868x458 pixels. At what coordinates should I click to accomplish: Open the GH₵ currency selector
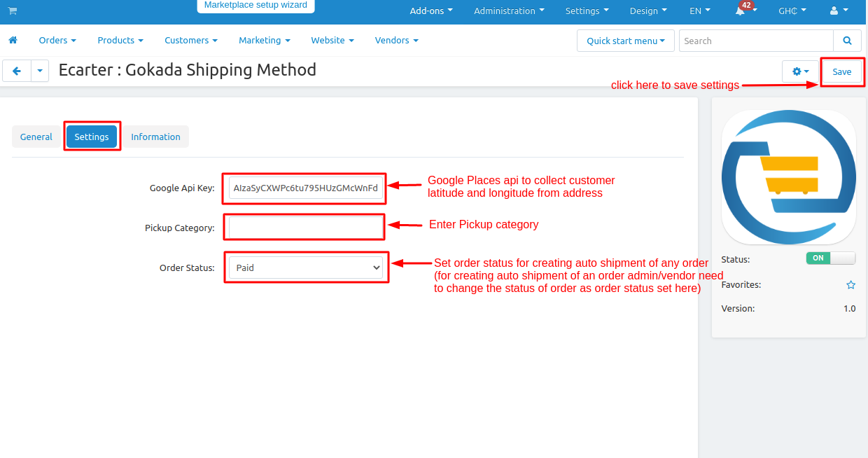pos(792,11)
